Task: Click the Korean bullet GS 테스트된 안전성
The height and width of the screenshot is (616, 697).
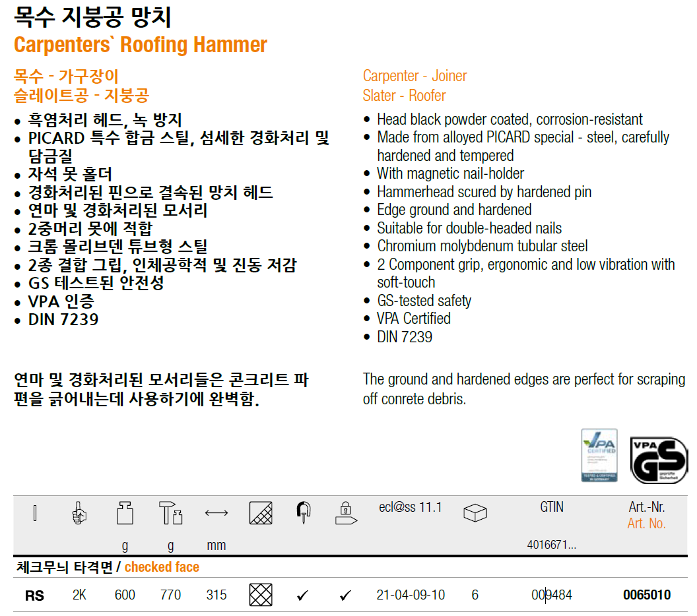Action: 96,283
